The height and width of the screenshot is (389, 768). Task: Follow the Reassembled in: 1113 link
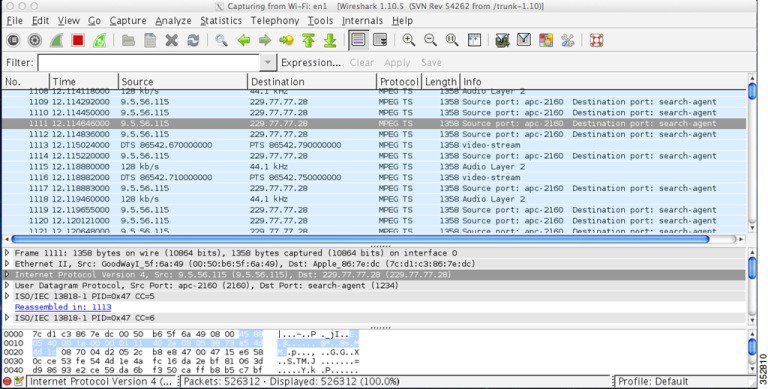(x=63, y=307)
